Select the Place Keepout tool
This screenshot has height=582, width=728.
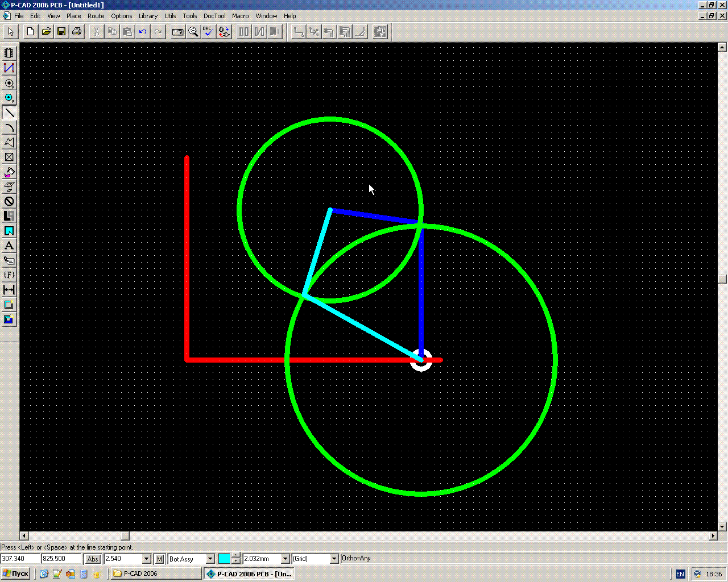coord(9,201)
